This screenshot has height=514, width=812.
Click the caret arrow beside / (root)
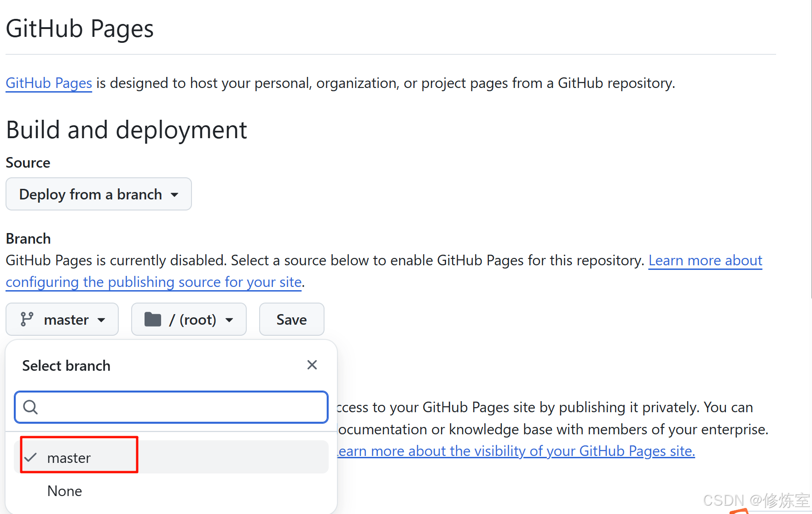(x=229, y=320)
